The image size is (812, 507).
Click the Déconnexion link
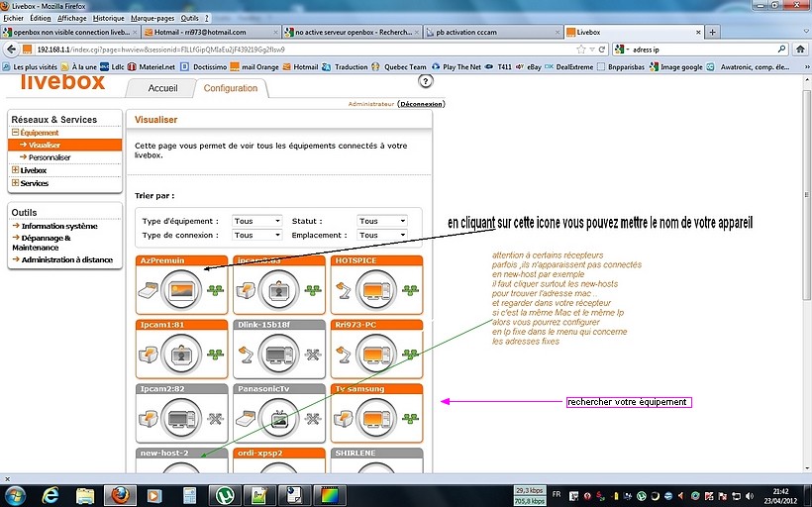click(x=421, y=104)
